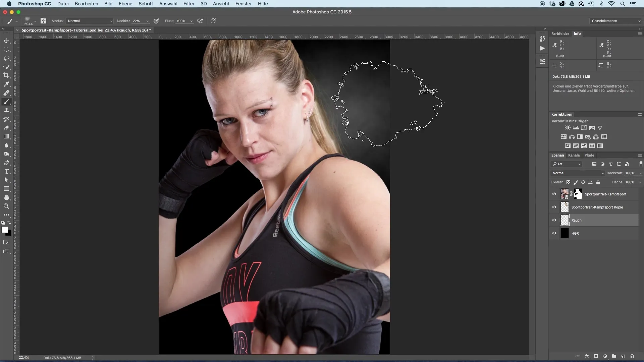Open the Grundelemente workspace dropdown
This screenshot has height=362, width=644.
[615, 21]
